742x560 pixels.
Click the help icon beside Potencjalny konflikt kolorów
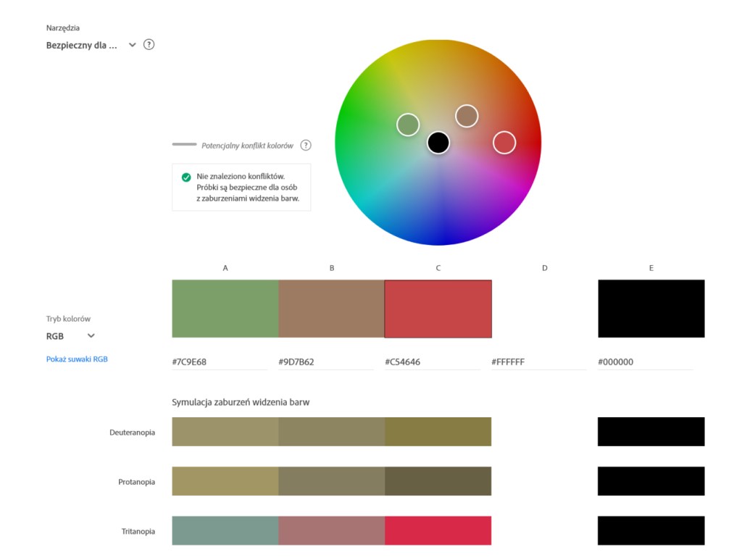click(306, 145)
